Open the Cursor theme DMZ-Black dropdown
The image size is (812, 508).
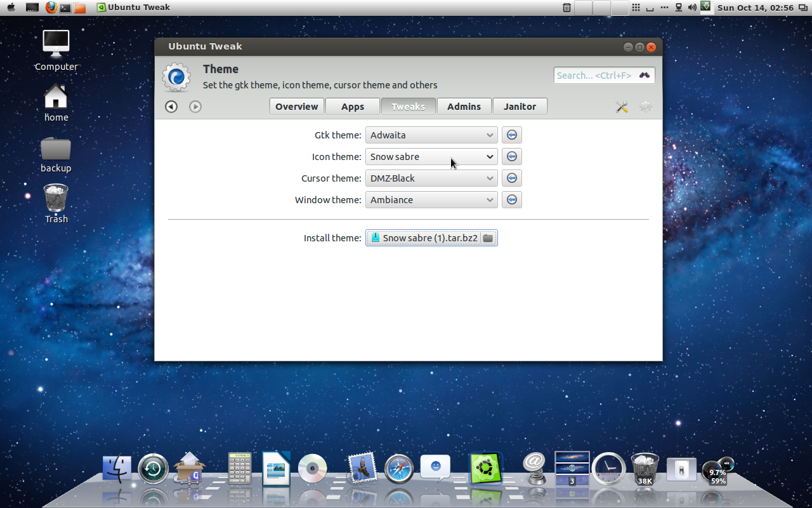coord(431,178)
